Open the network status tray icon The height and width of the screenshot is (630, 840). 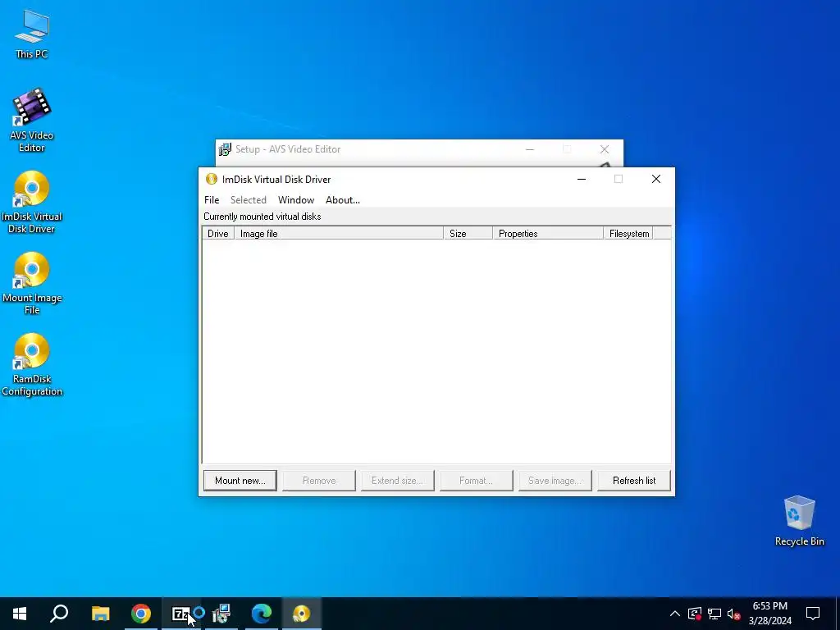714,614
